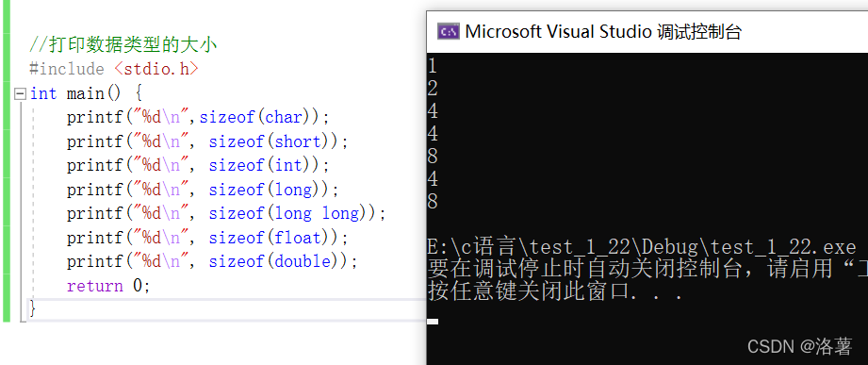The width and height of the screenshot is (868, 365).
Task: Click the sizeof(double) printf line
Action: [213, 262]
